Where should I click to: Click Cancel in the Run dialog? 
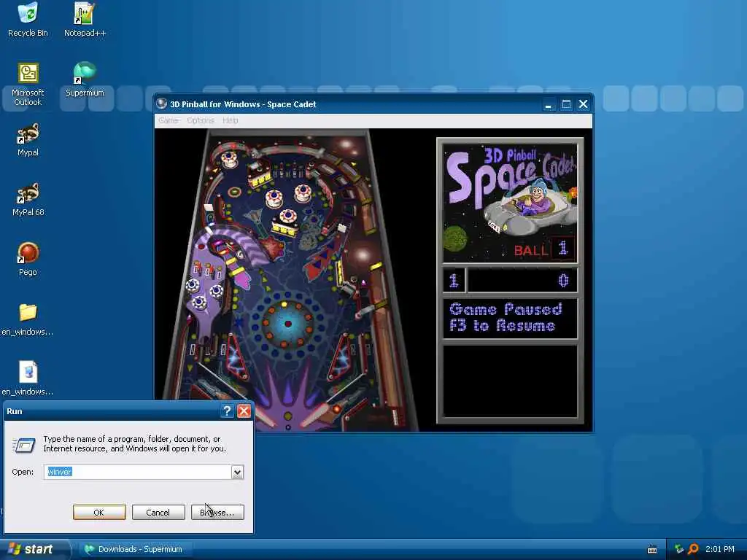click(158, 513)
